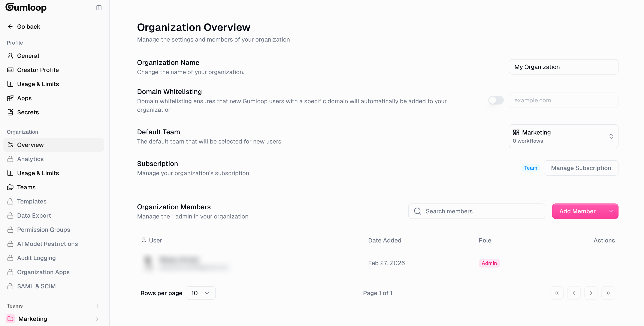Select the General profile icon
644x326 pixels.
10,55
